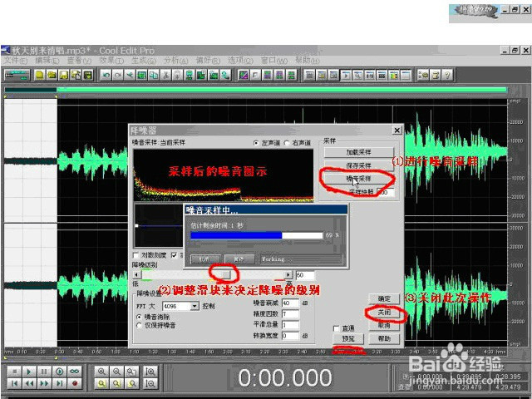Click the OK (确定) button in the dialog

point(384,299)
